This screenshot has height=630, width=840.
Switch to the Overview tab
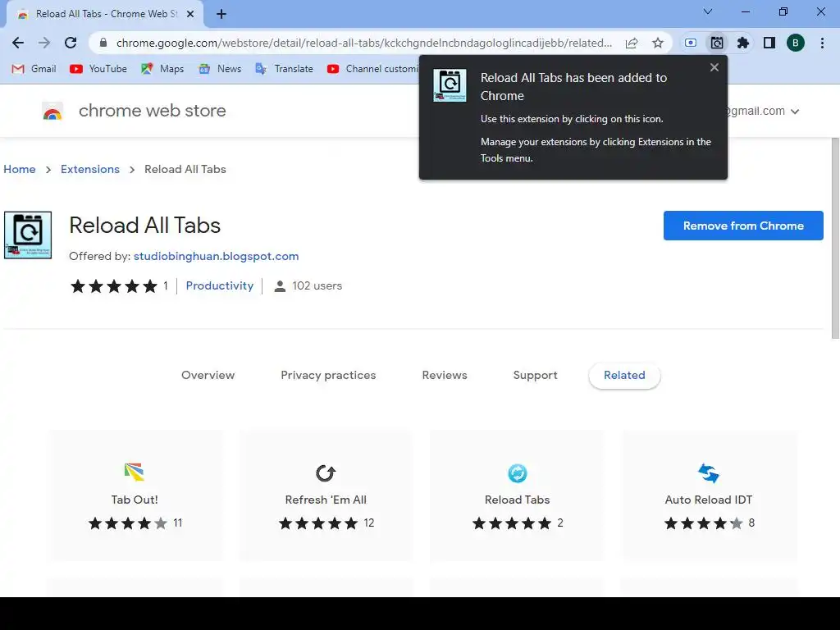tap(208, 375)
